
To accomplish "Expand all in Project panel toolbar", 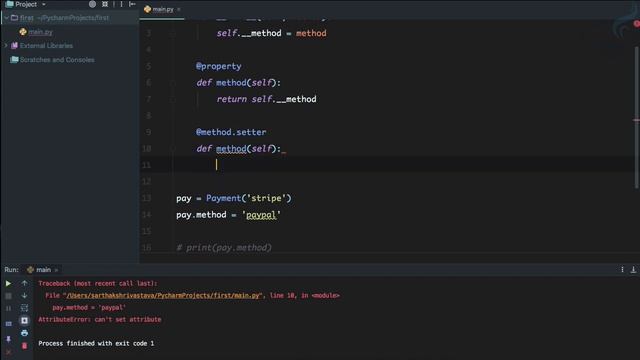I will pos(105,4).
